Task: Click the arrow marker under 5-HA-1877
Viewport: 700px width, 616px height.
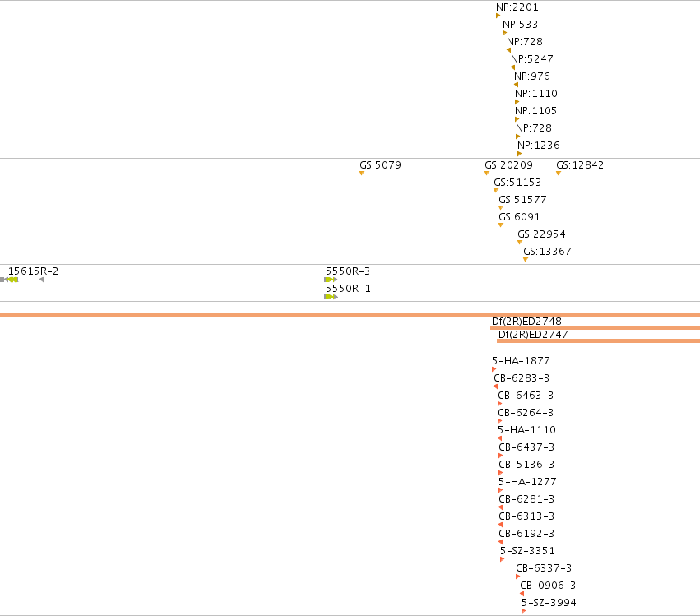Action: pos(494,369)
